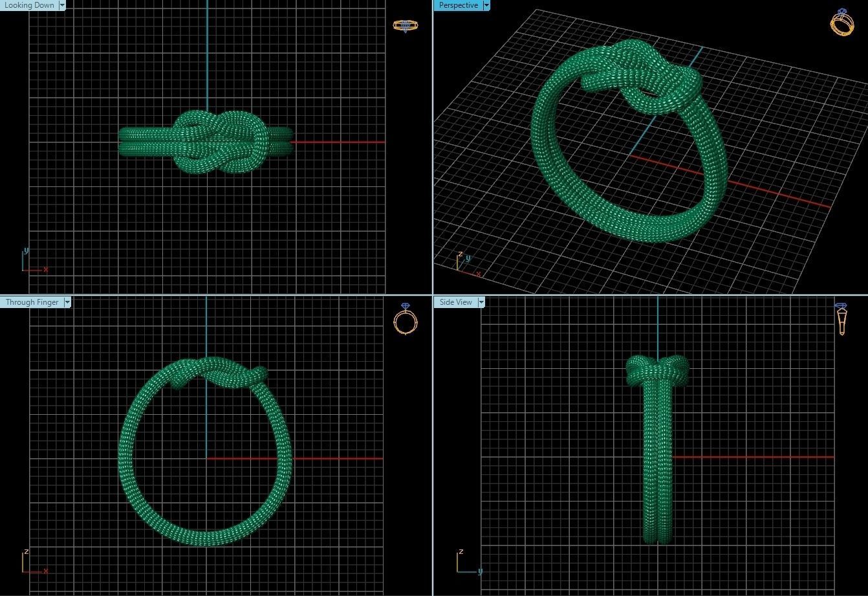The height and width of the screenshot is (596, 868).
Task: Open the Side View viewport dropdown arrow
Action: [481, 302]
